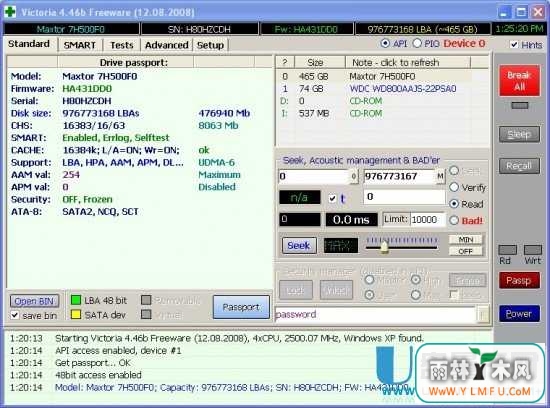This screenshot has height=408, width=550.
Task: Click the n/a temperature display
Action: coord(300,197)
